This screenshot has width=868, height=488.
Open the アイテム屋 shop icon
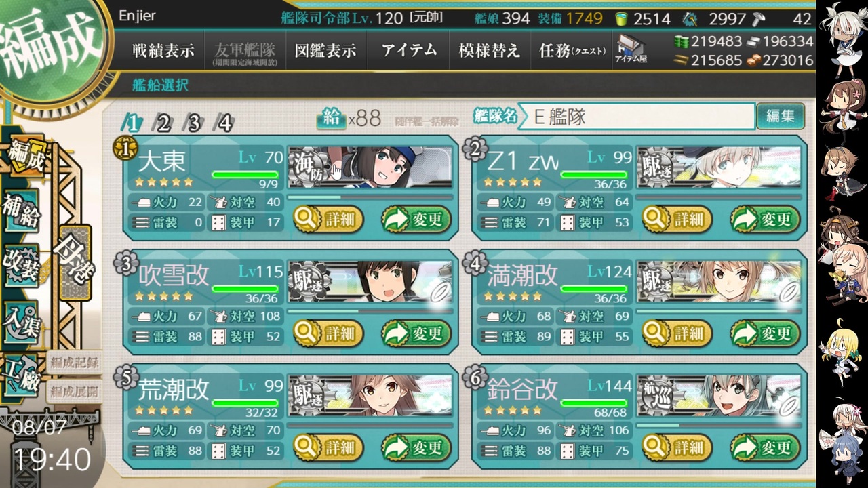(x=631, y=49)
